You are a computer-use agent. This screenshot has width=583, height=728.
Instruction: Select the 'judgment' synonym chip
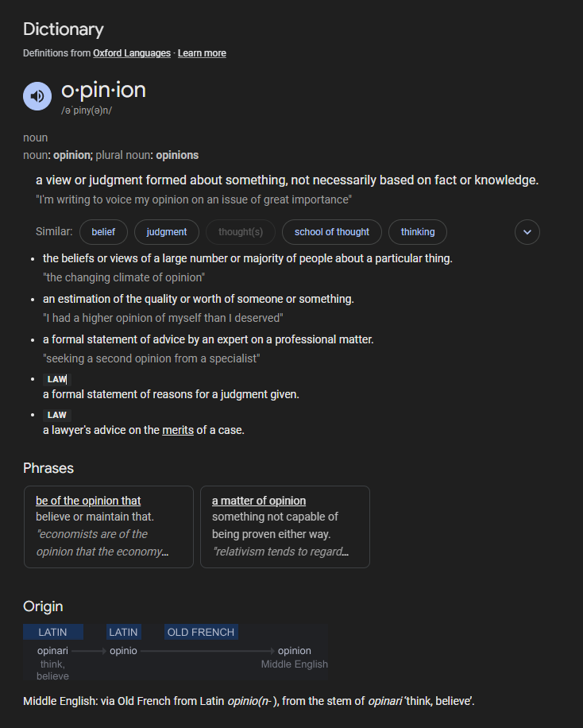[x=167, y=232]
